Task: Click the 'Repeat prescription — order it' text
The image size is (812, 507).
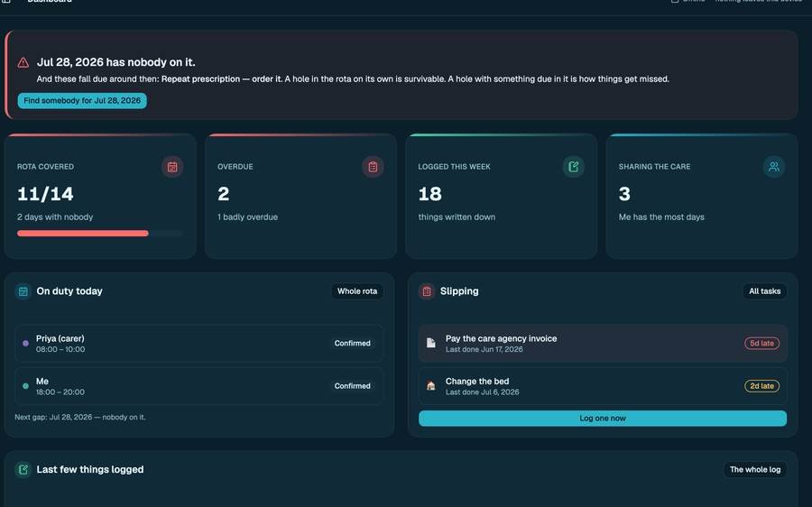Action: (x=222, y=79)
